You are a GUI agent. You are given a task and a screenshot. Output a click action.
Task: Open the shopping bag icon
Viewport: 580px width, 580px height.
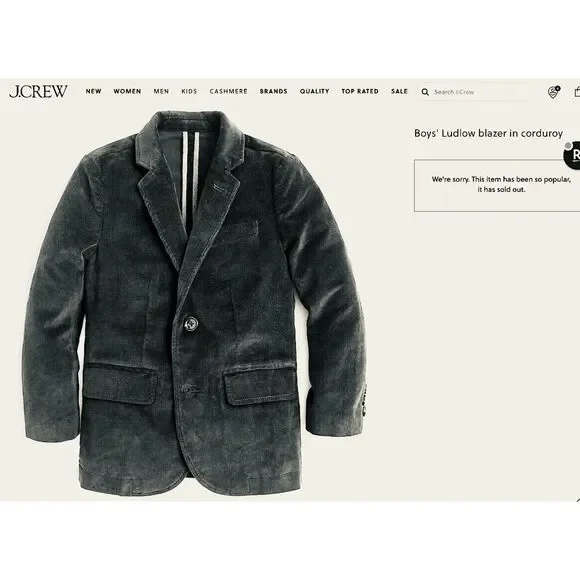[577, 92]
